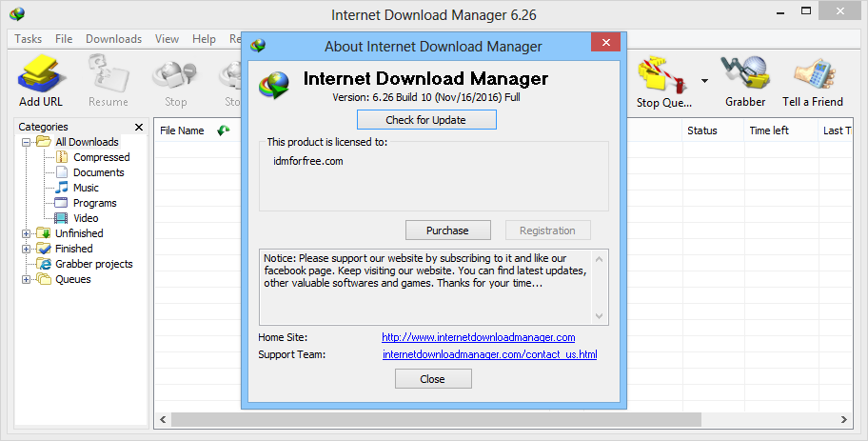Collapse the All Downloads tree node
Screen dimensions: 868x441
(x=26, y=142)
